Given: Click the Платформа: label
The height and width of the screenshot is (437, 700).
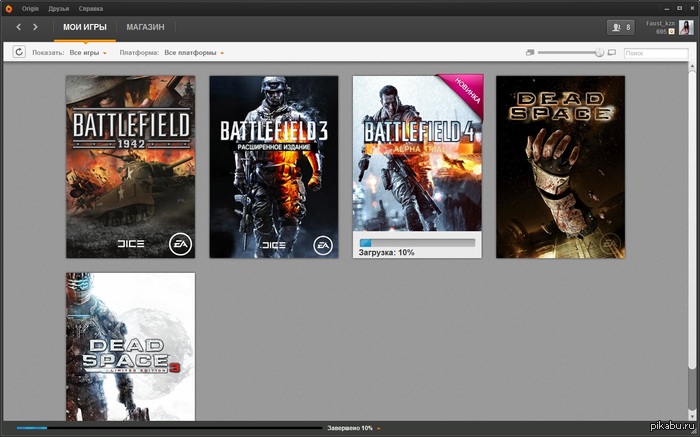Looking at the screenshot, I should [139, 53].
